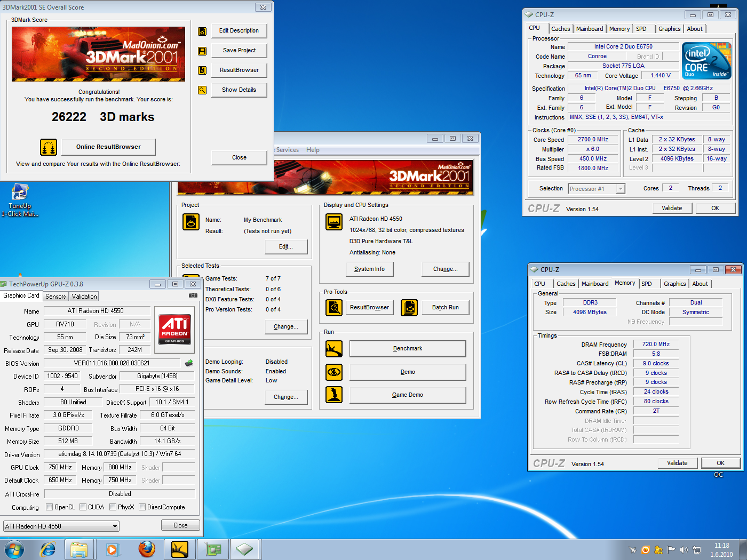Click the Project icon in 3DMark window
This screenshot has height=560, width=747.
[191, 221]
